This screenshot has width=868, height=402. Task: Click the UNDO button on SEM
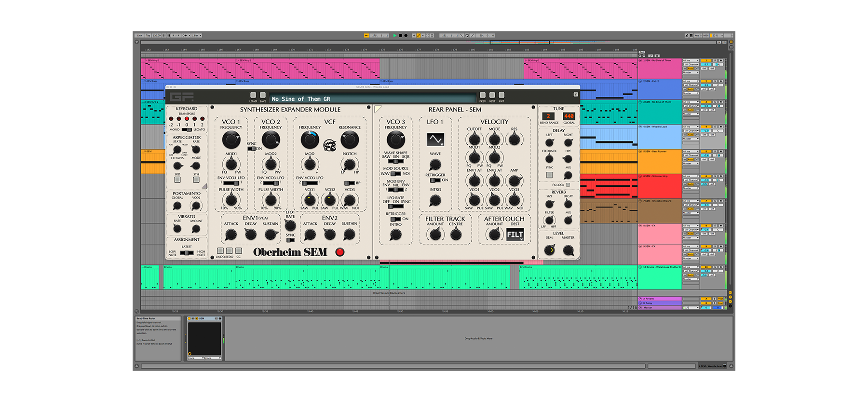[220, 251]
